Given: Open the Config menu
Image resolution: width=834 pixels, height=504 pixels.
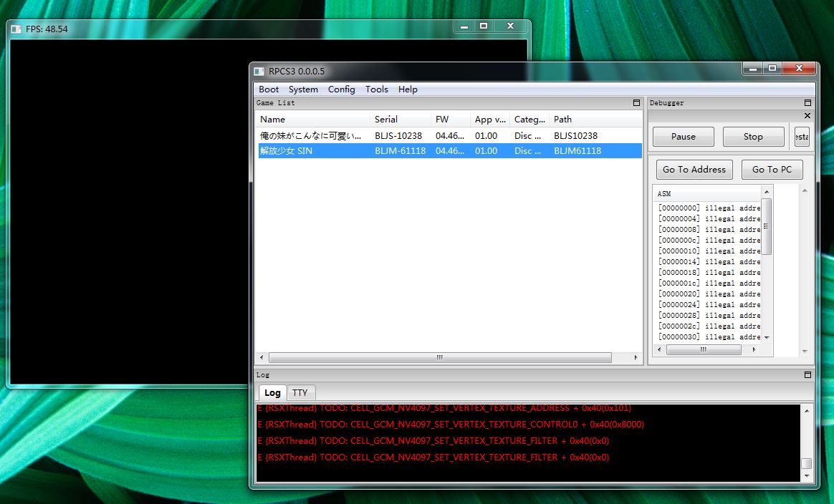Looking at the screenshot, I should click(x=341, y=89).
